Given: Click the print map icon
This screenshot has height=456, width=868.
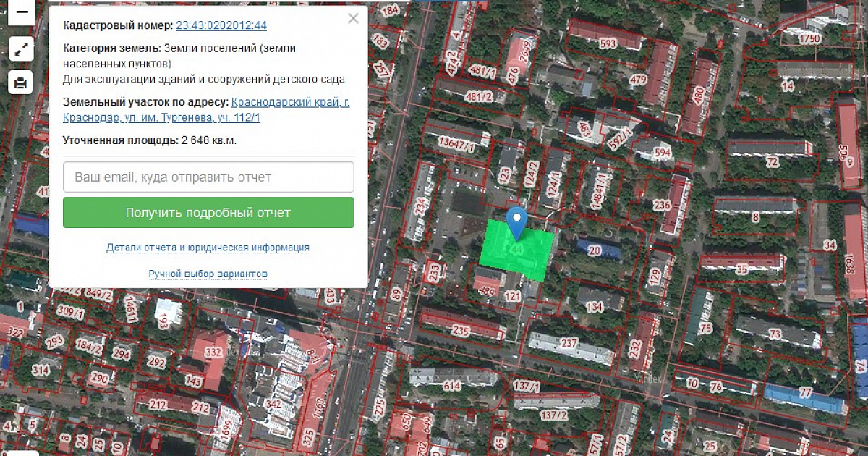Looking at the screenshot, I should coord(21,83).
